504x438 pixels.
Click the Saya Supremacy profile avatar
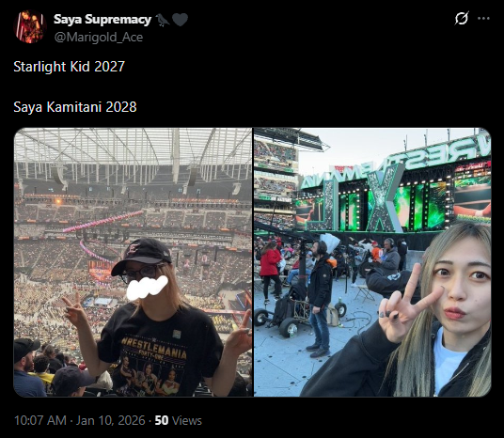[x=30, y=27]
